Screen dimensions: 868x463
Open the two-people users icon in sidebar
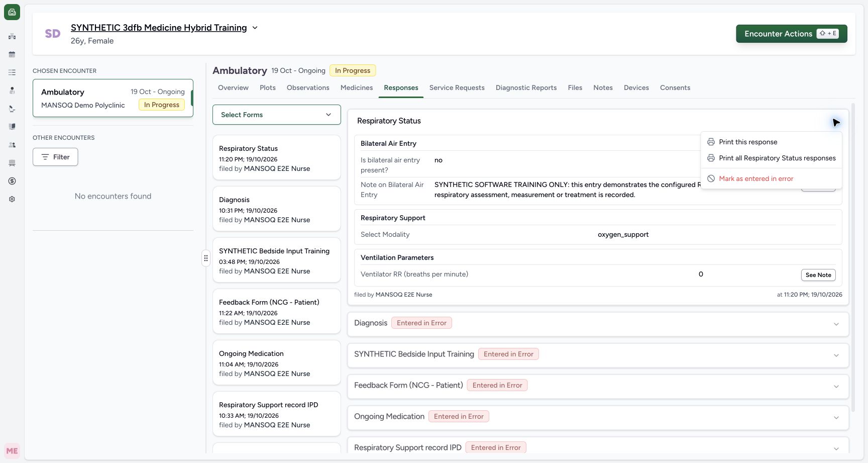[12, 145]
